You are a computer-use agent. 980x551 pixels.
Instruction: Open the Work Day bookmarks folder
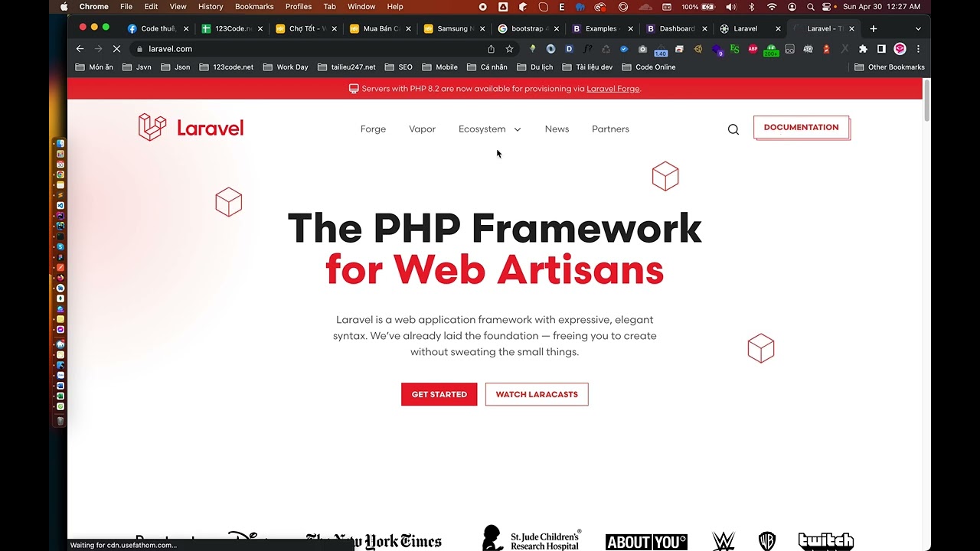point(286,67)
